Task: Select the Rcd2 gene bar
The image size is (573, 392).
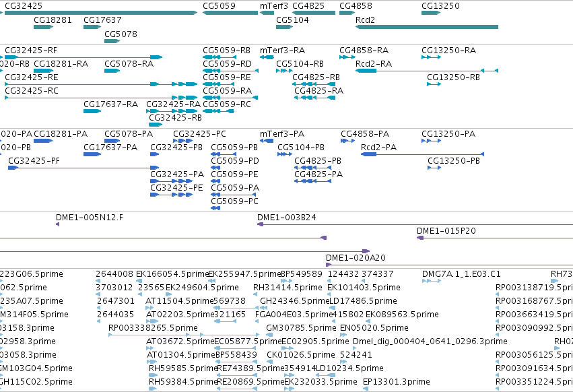Action: click(427, 27)
